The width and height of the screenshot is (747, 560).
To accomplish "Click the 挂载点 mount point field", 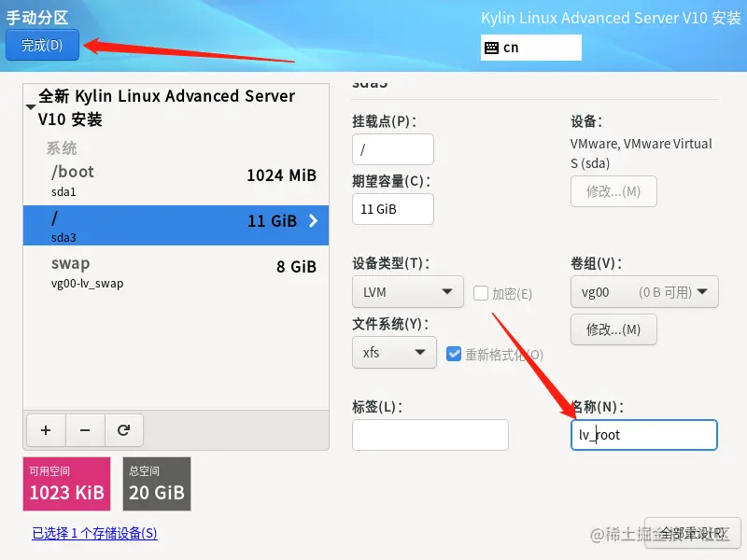I will click(393, 148).
